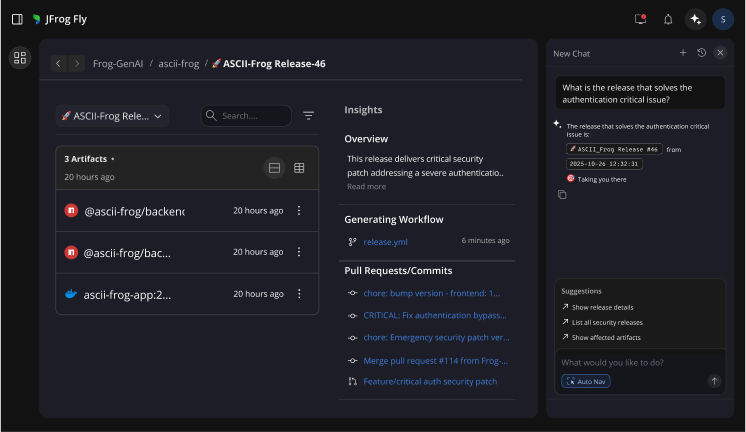Image resolution: width=746 pixels, height=432 pixels.
Task: Open the notifications bell
Action: point(668,19)
